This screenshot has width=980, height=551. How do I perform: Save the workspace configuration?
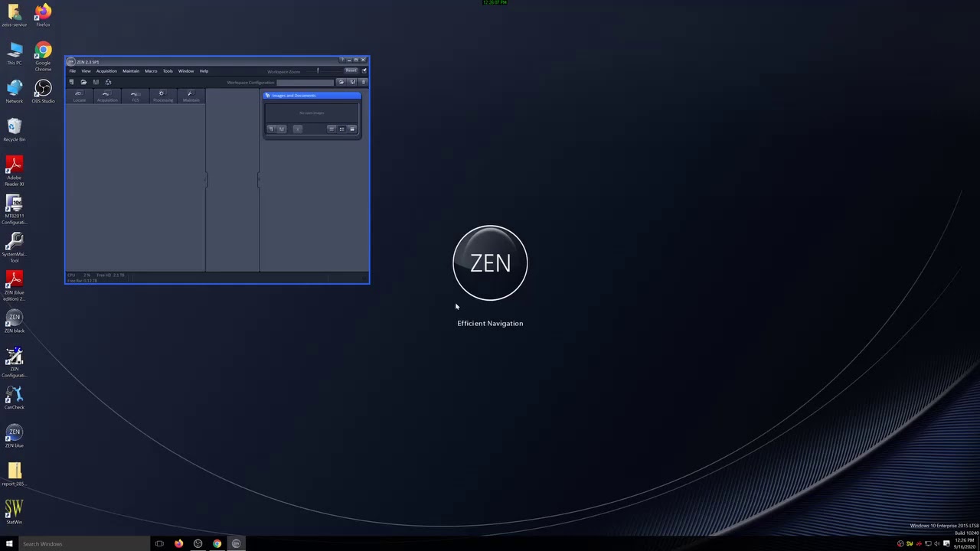352,82
